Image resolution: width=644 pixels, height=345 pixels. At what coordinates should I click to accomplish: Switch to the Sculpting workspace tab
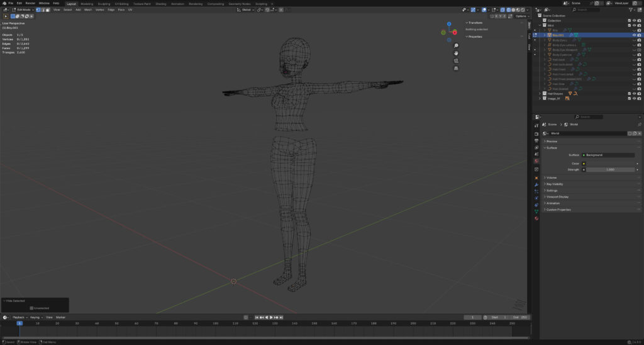pyautogui.click(x=104, y=4)
